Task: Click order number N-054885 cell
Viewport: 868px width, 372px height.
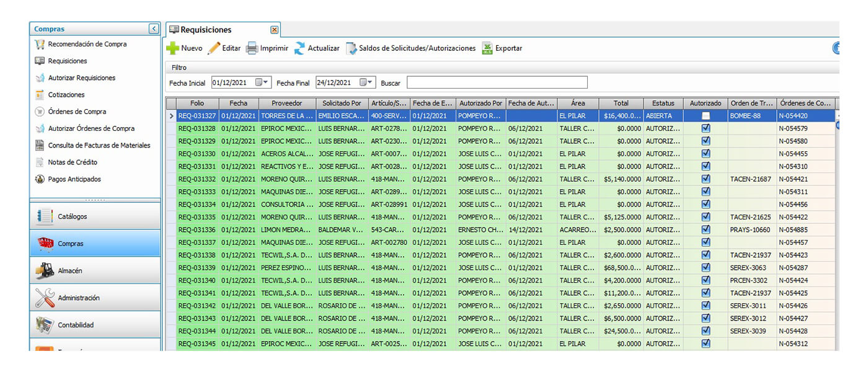Action: (805, 229)
